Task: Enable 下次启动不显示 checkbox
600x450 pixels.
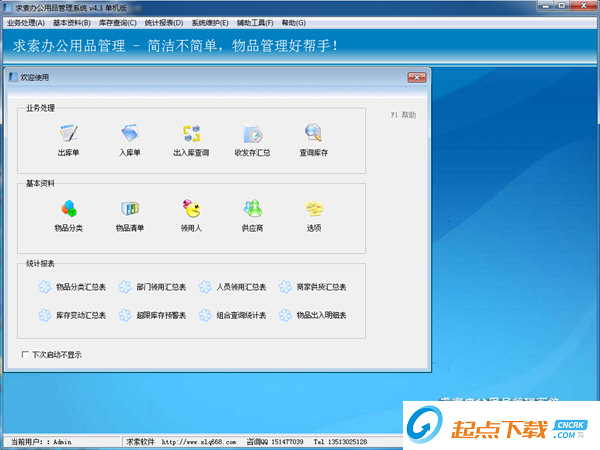Action: point(25,354)
